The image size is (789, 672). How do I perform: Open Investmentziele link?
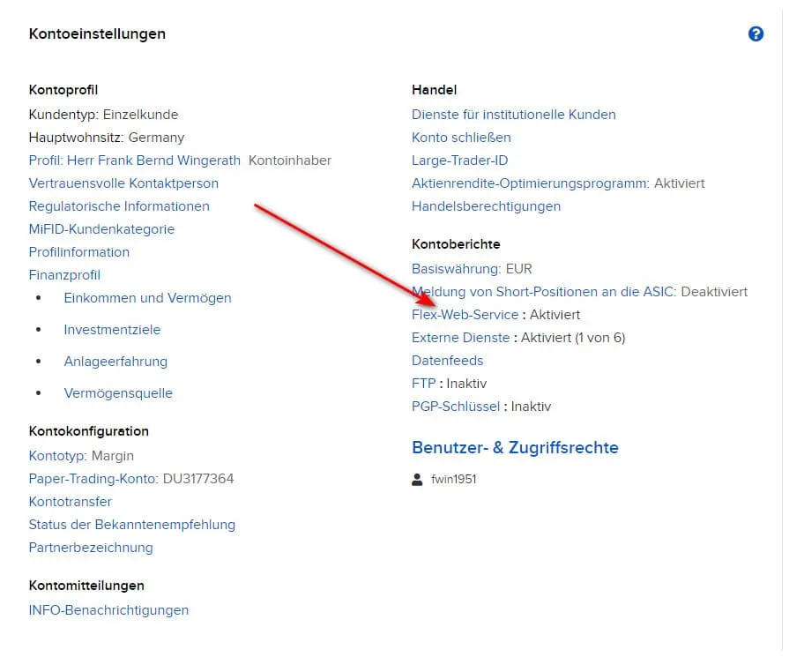click(112, 330)
